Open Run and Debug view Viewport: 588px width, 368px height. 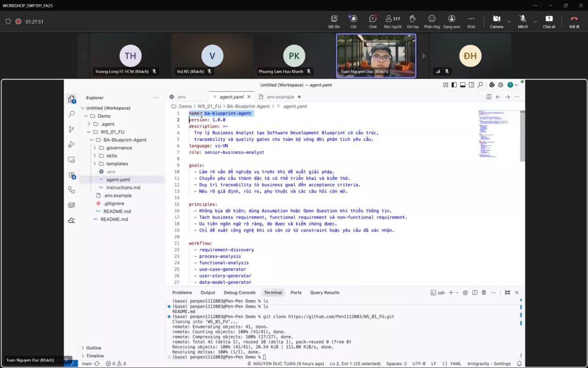(72, 144)
